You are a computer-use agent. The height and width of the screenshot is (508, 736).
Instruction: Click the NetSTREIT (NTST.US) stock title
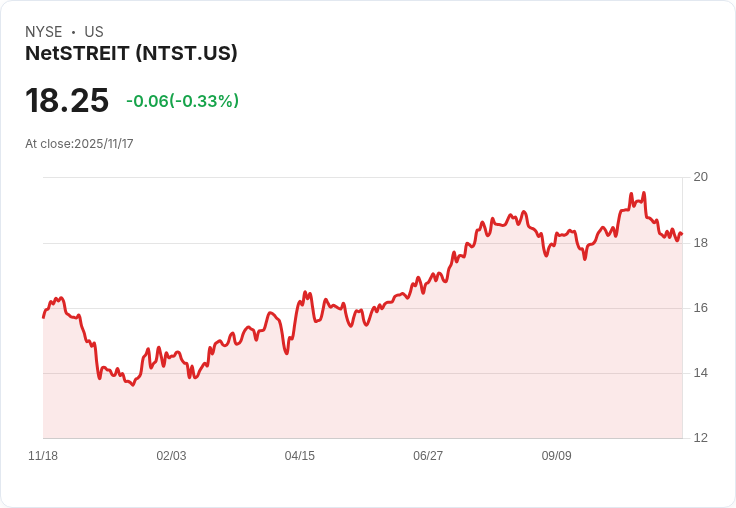131,53
